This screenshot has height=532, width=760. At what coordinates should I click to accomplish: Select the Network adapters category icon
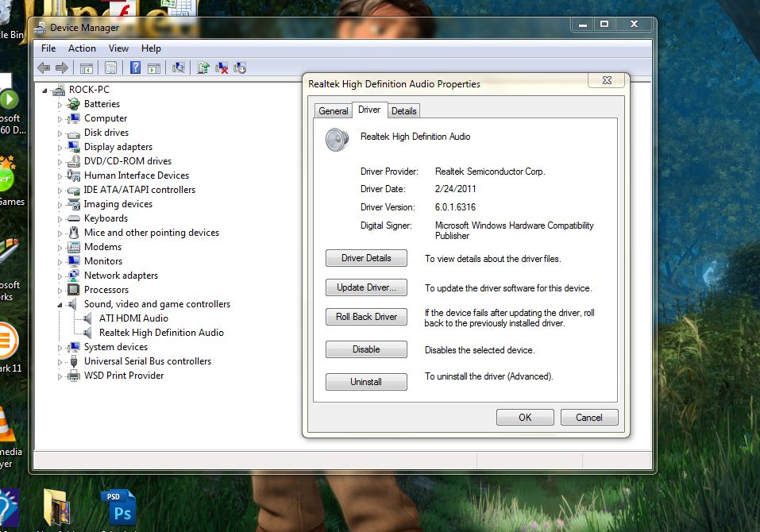(74, 276)
